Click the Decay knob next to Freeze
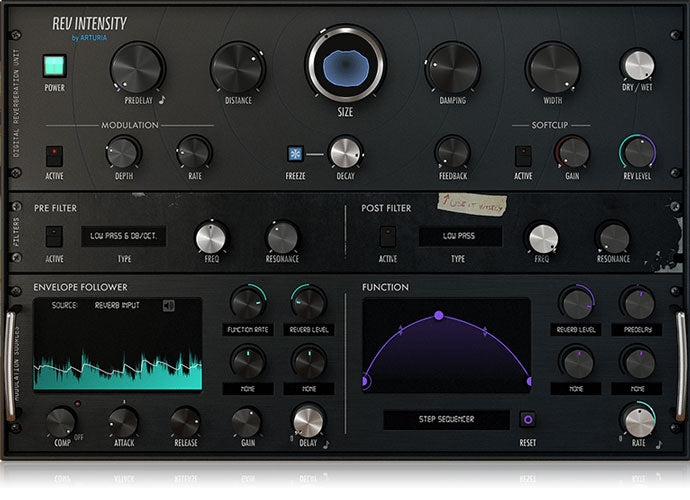690x500 pixels. point(346,153)
